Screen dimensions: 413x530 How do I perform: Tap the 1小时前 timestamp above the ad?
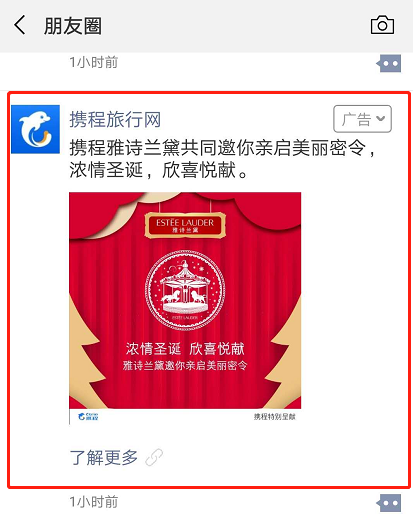point(94,63)
